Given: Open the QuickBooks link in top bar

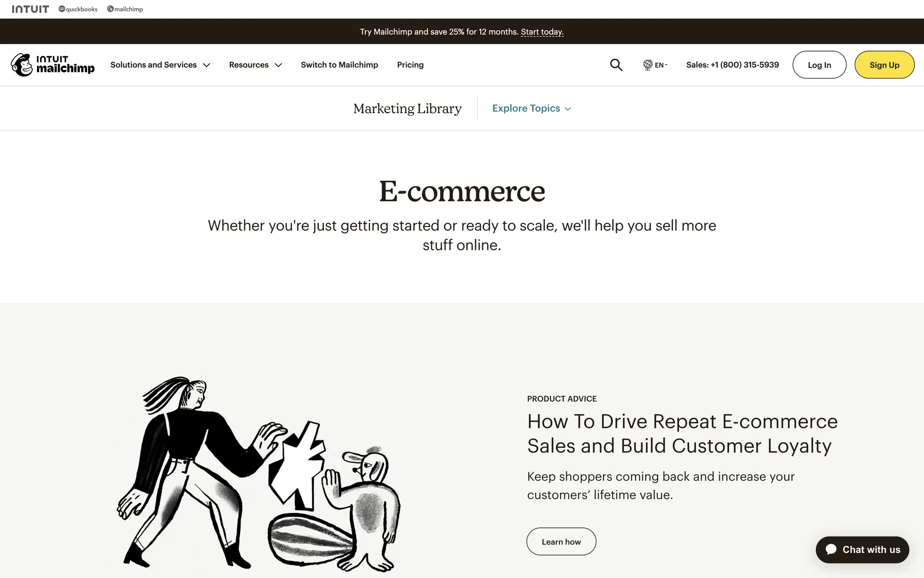Looking at the screenshot, I should pos(78,9).
